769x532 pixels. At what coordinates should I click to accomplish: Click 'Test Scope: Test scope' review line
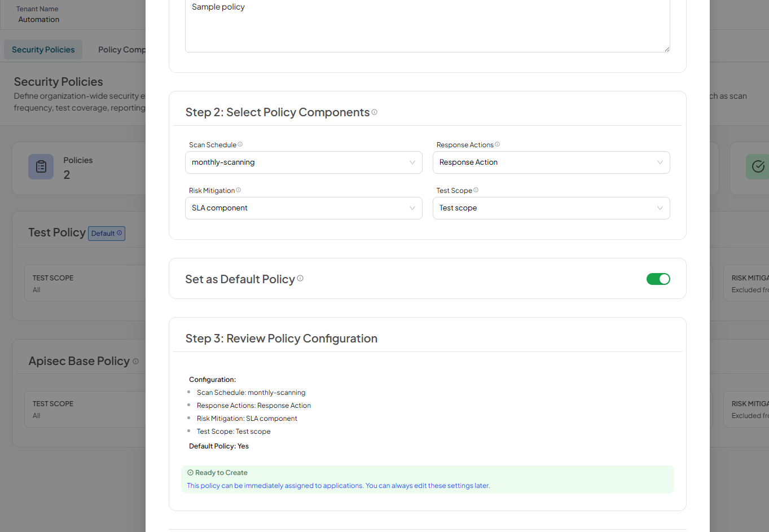pos(234,432)
